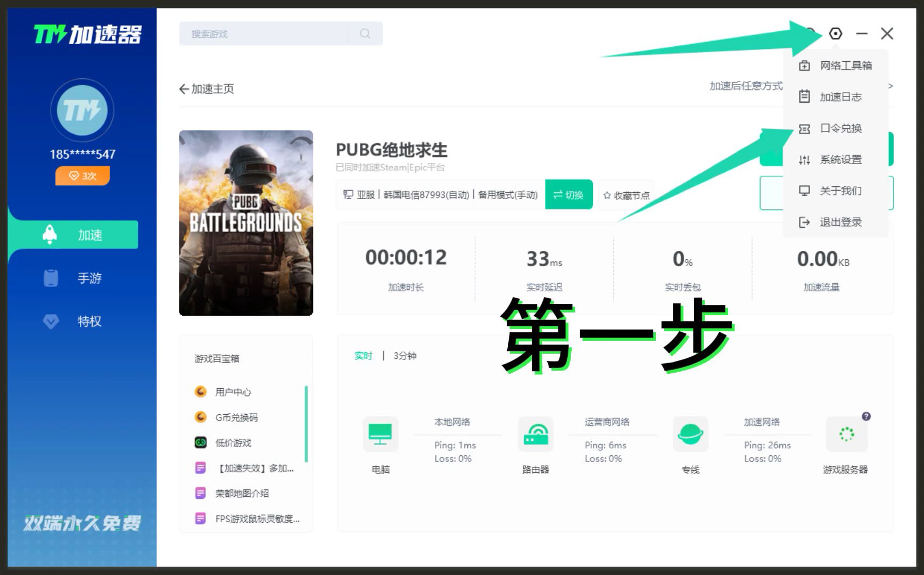This screenshot has height=575, width=924.
Task: Click the 游戏服务器 loading icon
Action: (x=846, y=434)
